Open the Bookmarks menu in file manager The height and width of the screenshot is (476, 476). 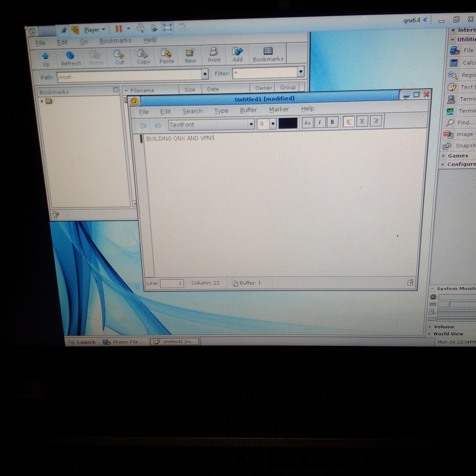click(115, 41)
